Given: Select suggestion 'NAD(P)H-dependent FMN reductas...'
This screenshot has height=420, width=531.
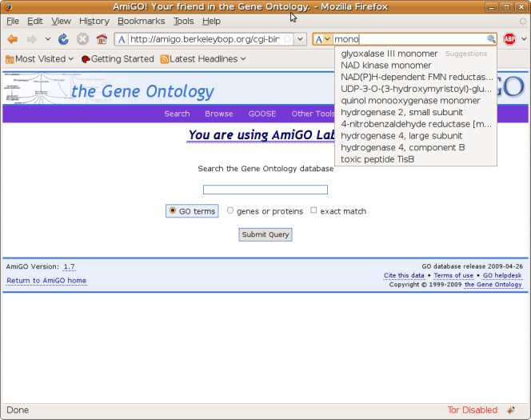Looking at the screenshot, I should pyautogui.click(x=416, y=78).
